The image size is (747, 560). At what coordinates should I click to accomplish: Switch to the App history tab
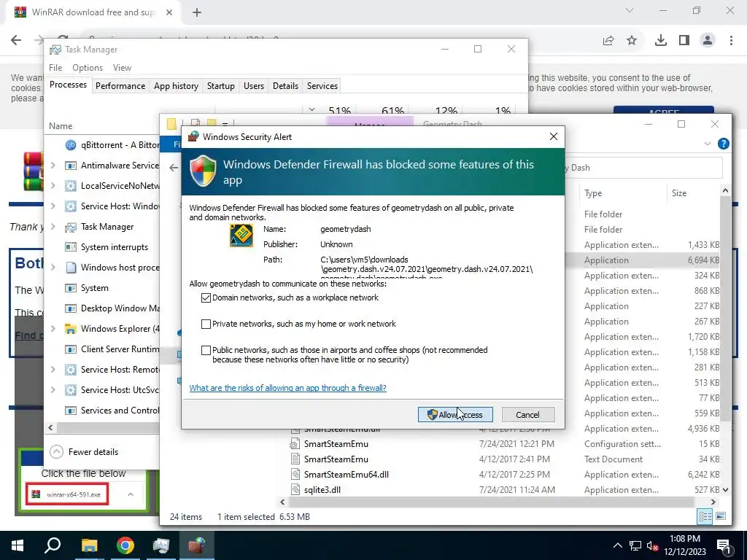[x=176, y=86]
